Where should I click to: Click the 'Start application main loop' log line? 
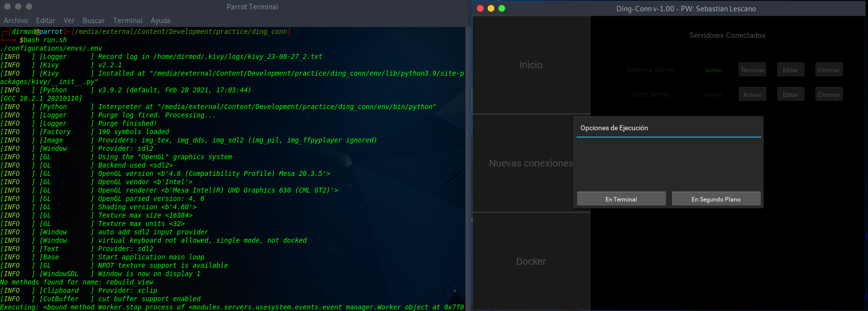pos(151,257)
